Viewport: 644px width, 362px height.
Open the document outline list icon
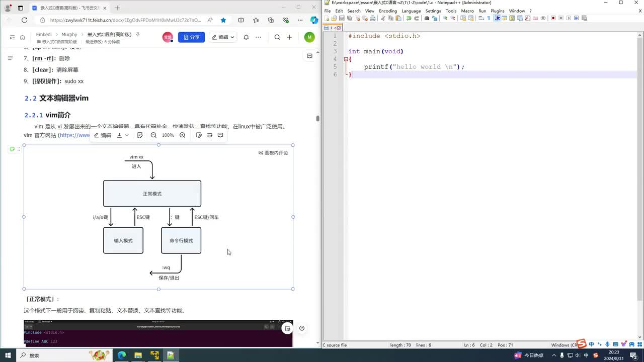(10, 58)
